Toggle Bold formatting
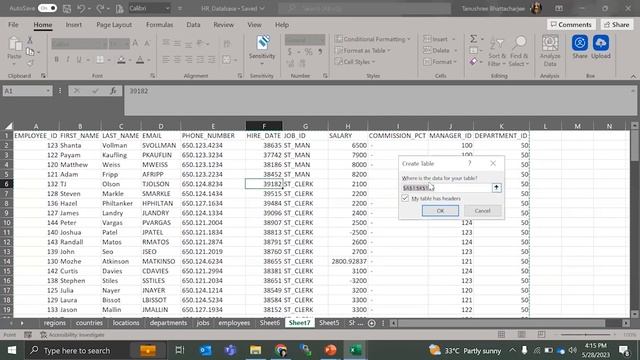Screen dimensions: 640x360 point(56,60)
